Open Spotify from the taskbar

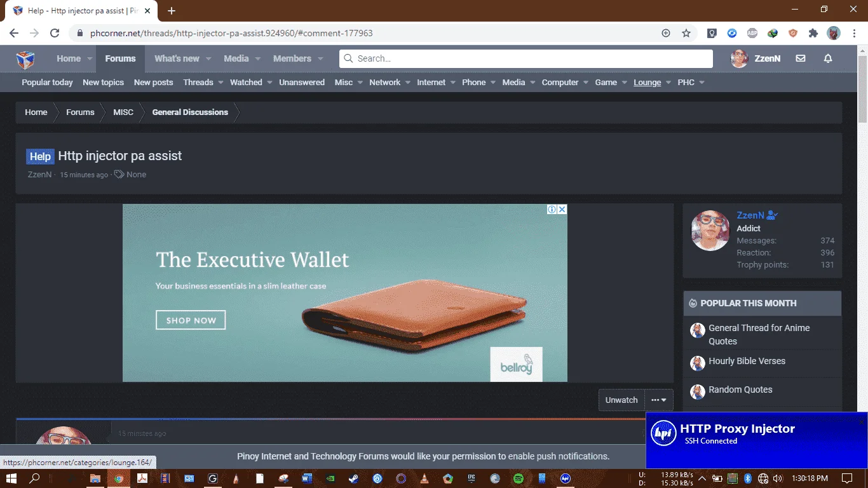(518, 478)
